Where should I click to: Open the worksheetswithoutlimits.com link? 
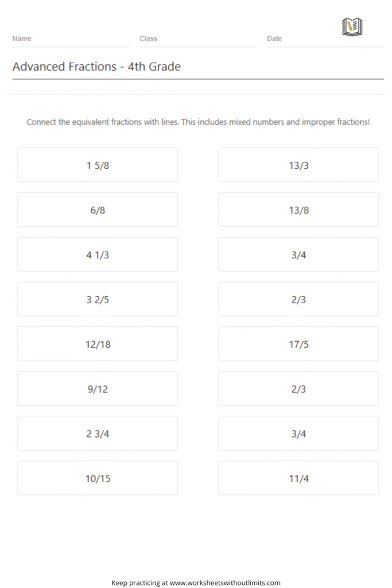225,583
